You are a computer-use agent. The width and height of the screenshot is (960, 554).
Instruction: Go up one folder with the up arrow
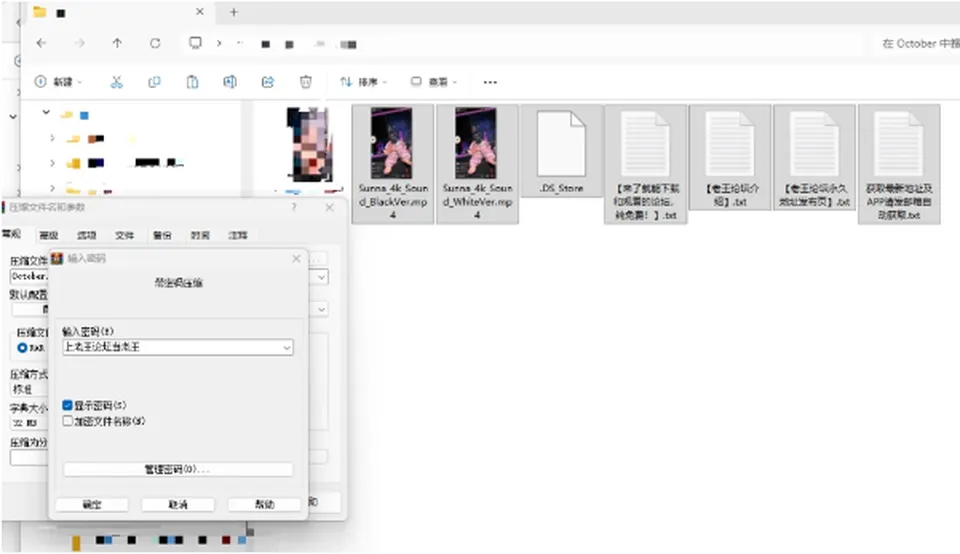pyautogui.click(x=117, y=43)
